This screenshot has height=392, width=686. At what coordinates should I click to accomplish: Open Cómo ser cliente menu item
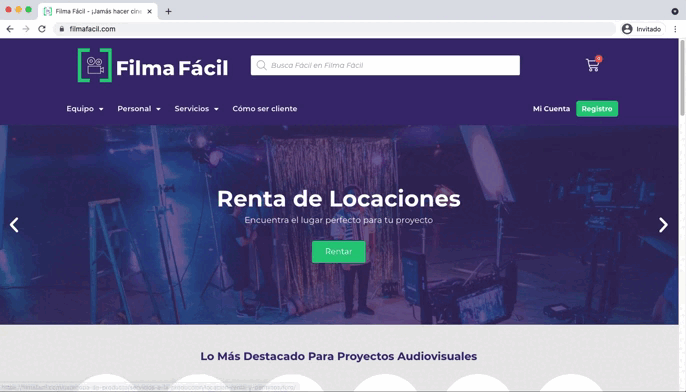265,108
